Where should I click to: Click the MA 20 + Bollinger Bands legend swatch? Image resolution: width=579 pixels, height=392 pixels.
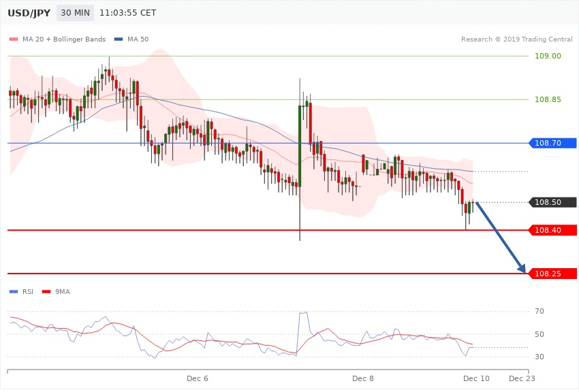pos(14,39)
